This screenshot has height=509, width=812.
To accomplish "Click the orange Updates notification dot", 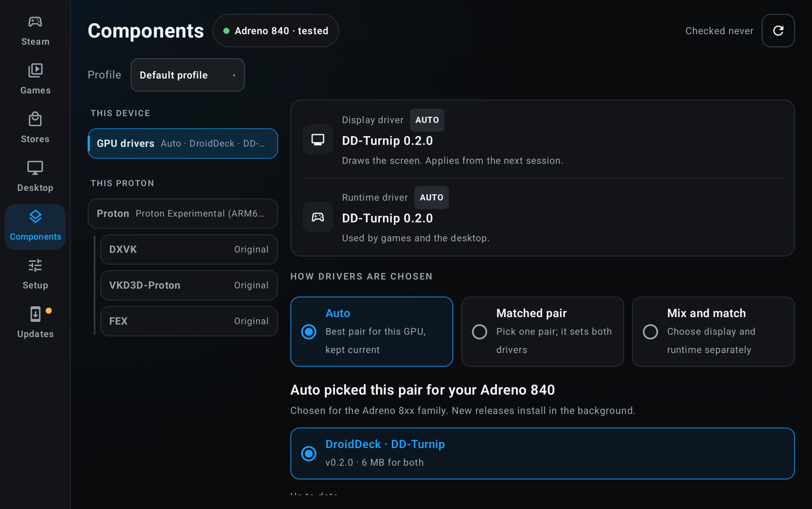I will (49, 311).
